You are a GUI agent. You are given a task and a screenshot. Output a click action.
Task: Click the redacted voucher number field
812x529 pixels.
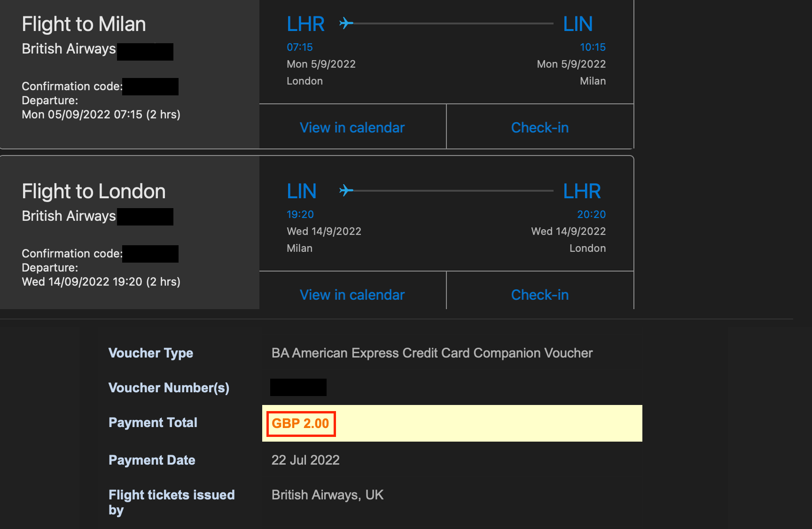pyautogui.click(x=298, y=387)
